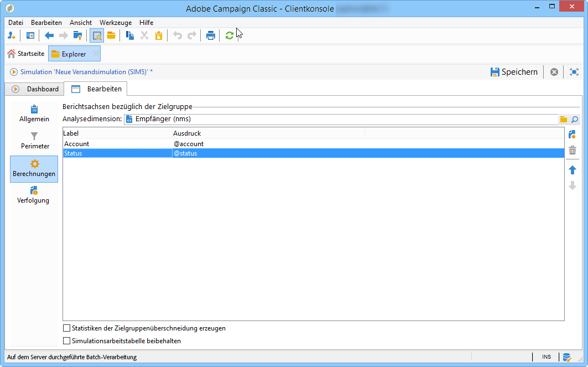Viewport: 588px width, 367px height.
Task: Toggle the navigation pane toolbar icon
Action: pyautogui.click(x=30, y=35)
